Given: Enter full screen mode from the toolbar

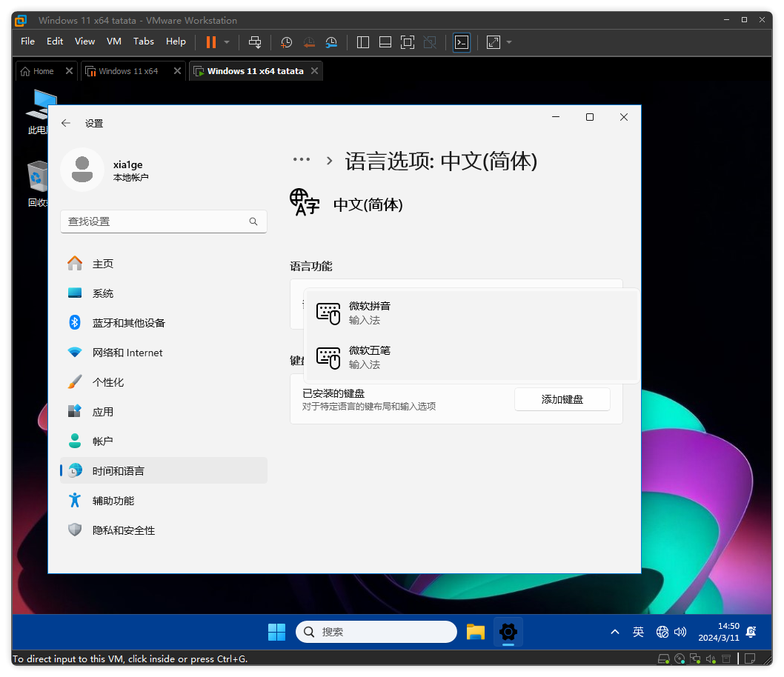Looking at the screenshot, I should [x=407, y=42].
